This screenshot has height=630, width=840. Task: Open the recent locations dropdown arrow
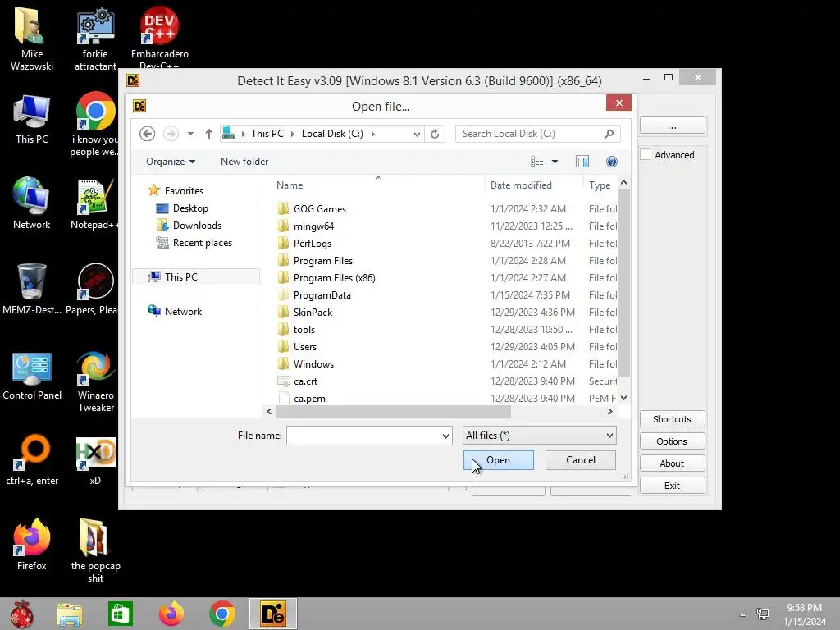click(190, 134)
